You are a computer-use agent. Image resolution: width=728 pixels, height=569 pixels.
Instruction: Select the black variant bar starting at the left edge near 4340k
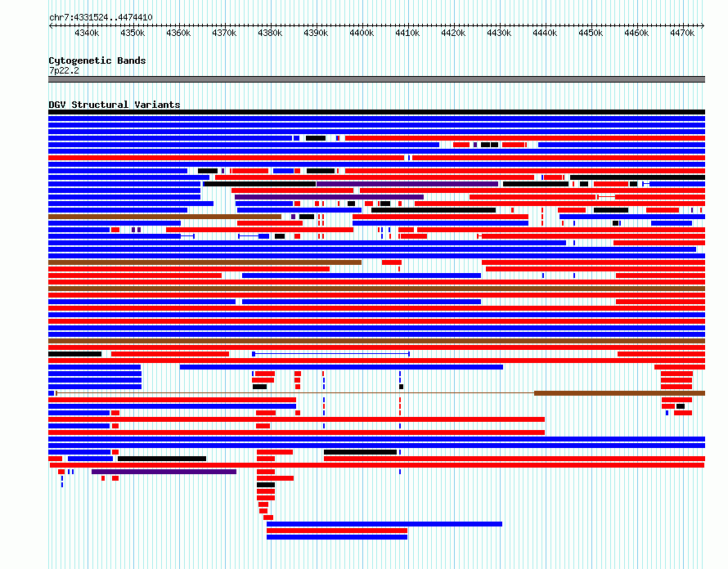(x=74, y=354)
